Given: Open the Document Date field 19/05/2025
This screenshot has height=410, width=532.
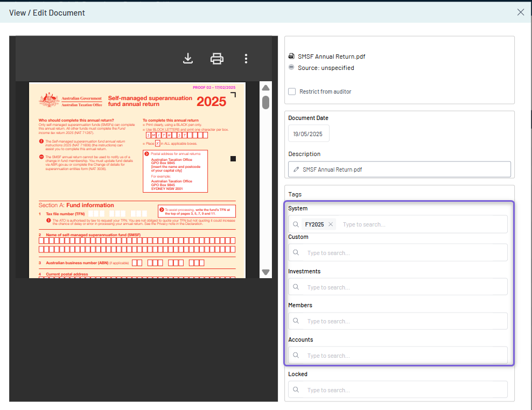Looking at the screenshot, I should click(x=309, y=133).
